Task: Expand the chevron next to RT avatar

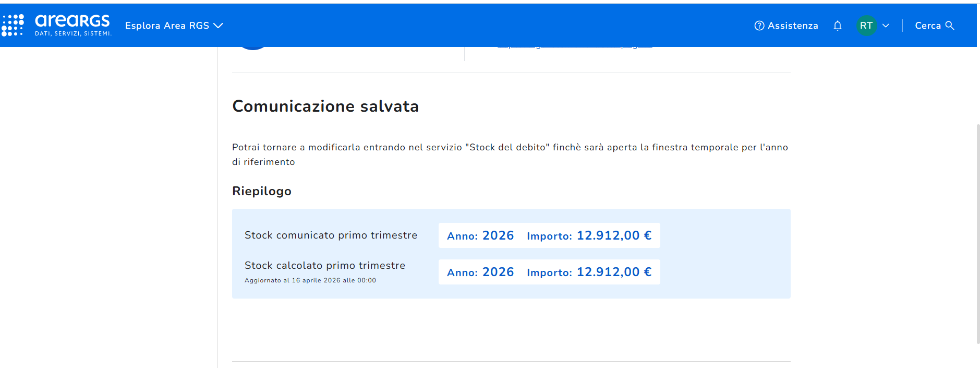Action: [x=886, y=26]
